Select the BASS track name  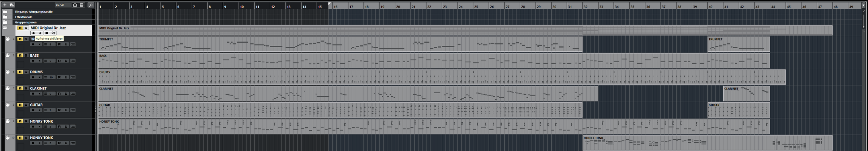click(x=34, y=55)
